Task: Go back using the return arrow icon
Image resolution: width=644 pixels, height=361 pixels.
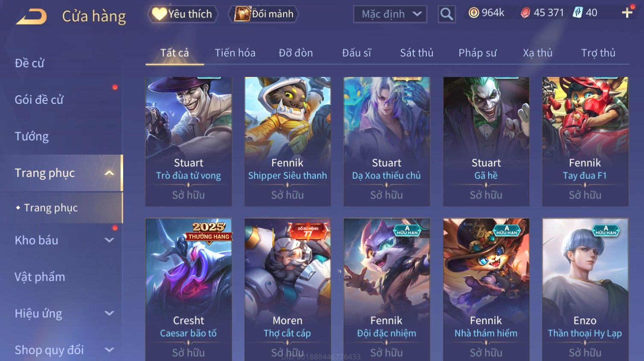Action: point(31,17)
